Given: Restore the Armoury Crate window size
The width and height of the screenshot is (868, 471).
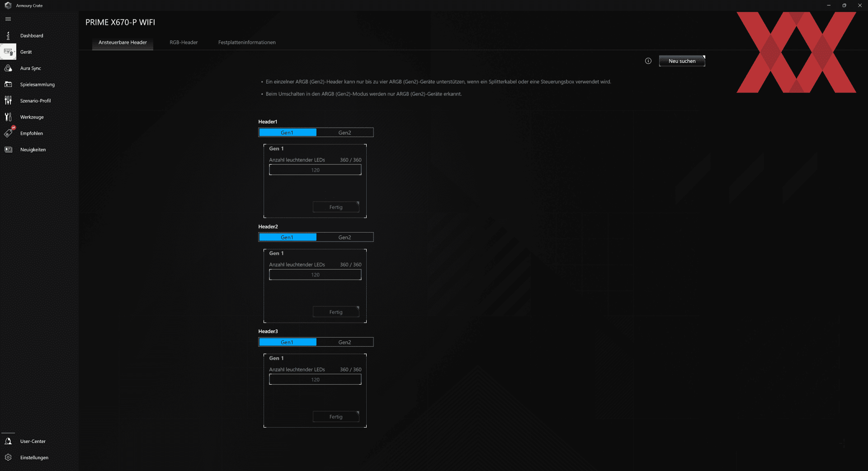Looking at the screenshot, I should click(844, 5).
